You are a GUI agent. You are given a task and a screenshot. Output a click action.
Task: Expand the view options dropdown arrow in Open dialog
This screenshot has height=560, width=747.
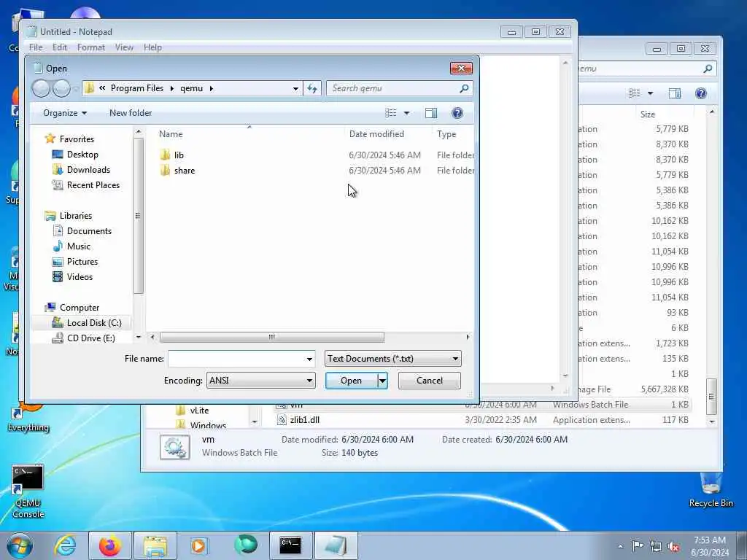pos(406,113)
